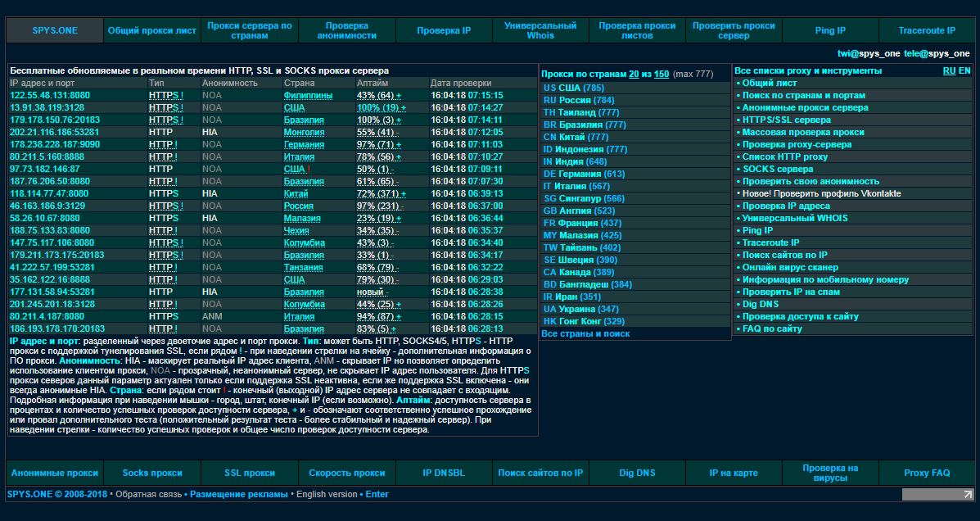Image resolution: width=980 pixels, height=521 pixels.
Task: Open Ping IP in the top navigation
Action: pos(831,30)
